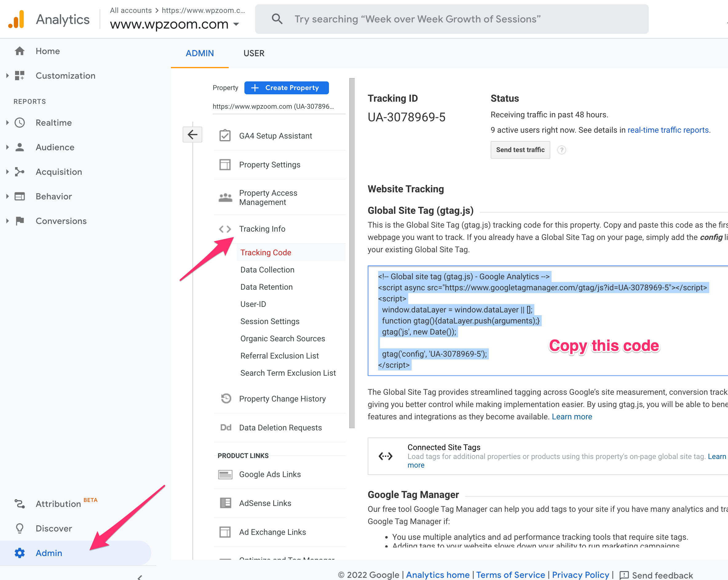728x580 pixels.
Task: Expand the Acquisition reports arrow
Action: (x=7, y=172)
